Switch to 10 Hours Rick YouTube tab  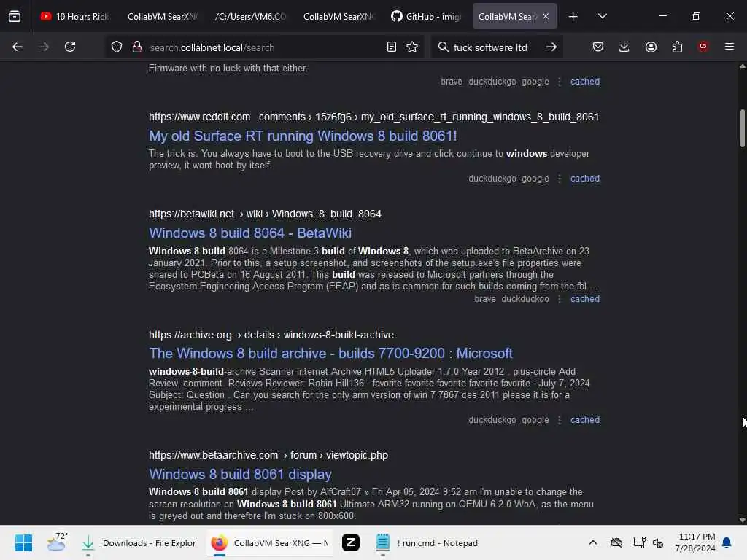(75, 16)
